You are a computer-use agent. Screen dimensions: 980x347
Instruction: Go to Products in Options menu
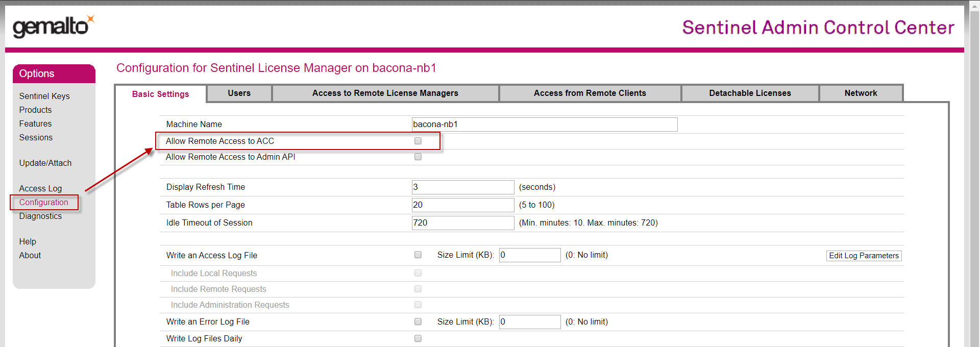click(x=35, y=110)
